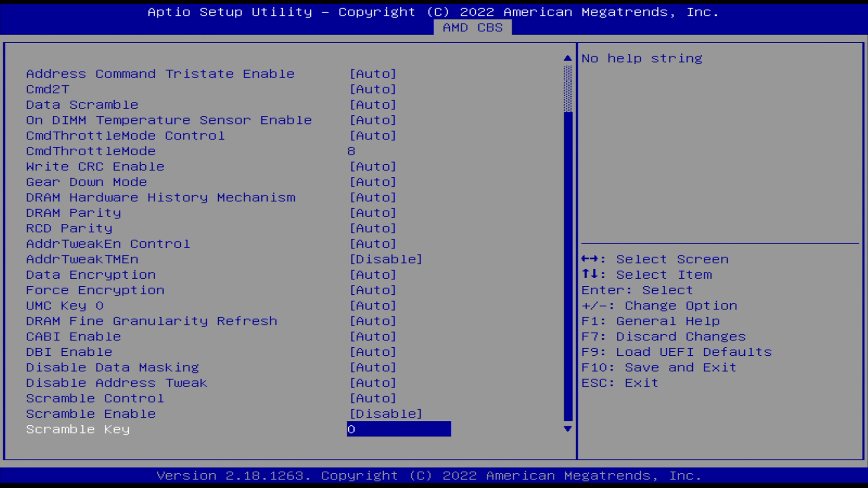Open the AMD CBS tab
The image size is (868, 488).
472,27
